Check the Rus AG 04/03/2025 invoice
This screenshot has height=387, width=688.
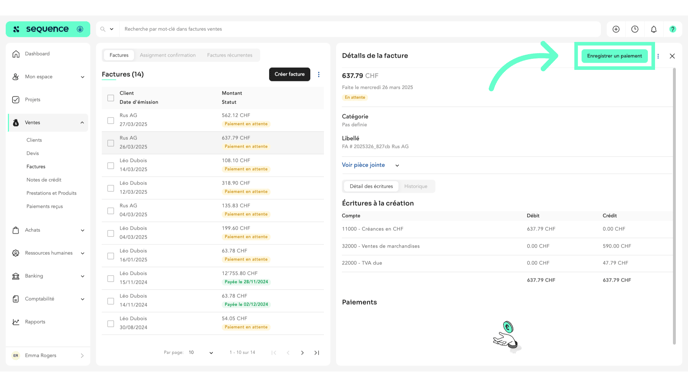coord(111,211)
